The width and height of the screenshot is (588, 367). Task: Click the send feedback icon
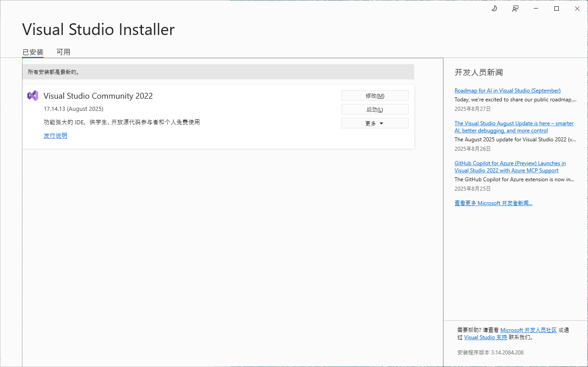(x=515, y=9)
